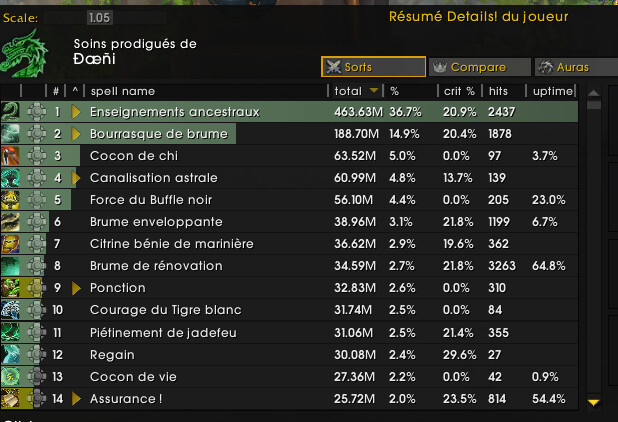Select the Sorts tab
Image resolution: width=618 pixels, height=422 pixels.
[372, 67]
